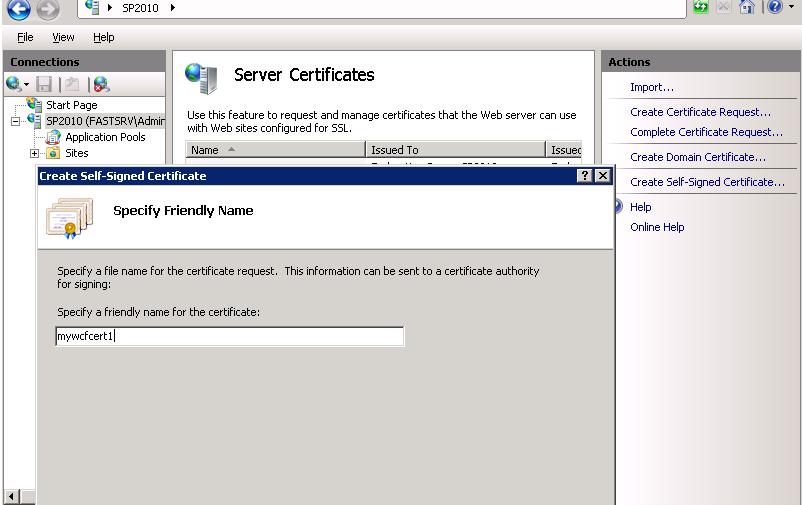803x505 pixels.
Task: Click the Application Pools gear icon
Action: (x=53, y=137)
